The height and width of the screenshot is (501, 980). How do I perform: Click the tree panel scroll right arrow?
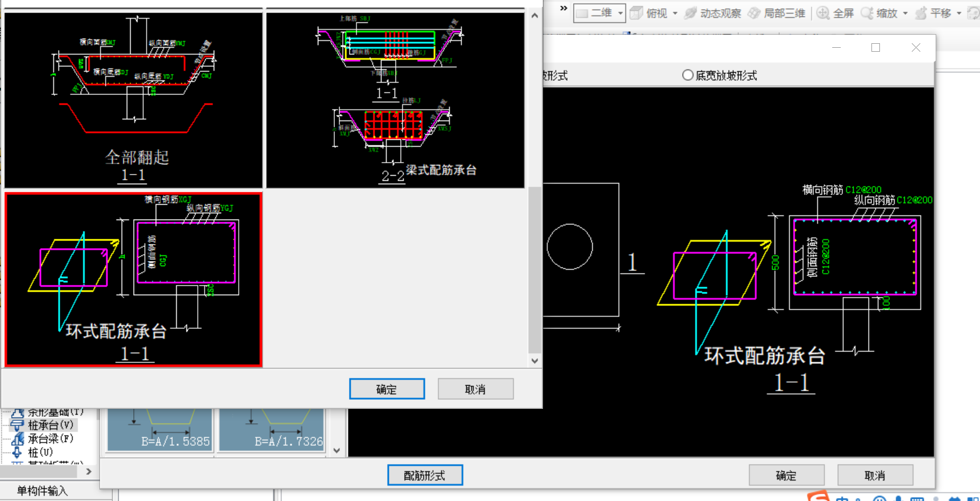pyautogui.click(x=89, y=471)
